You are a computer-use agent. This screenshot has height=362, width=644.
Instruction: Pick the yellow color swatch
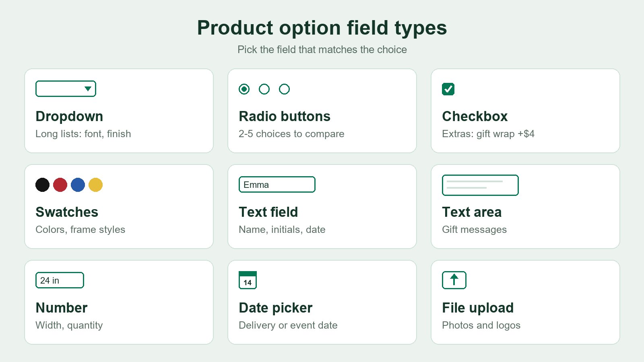pos(95,185)
